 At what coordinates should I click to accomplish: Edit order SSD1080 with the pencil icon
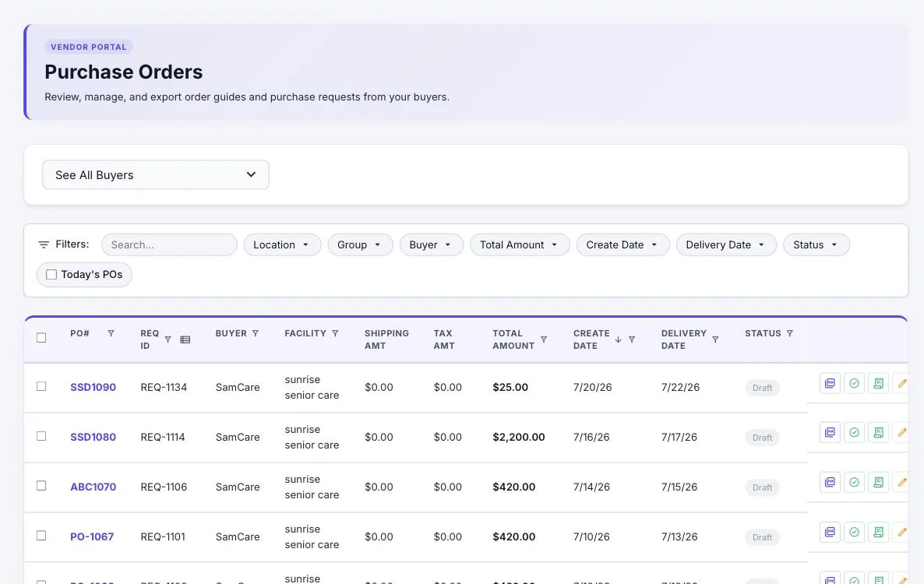pyautogui.click(x=901, y=433)
